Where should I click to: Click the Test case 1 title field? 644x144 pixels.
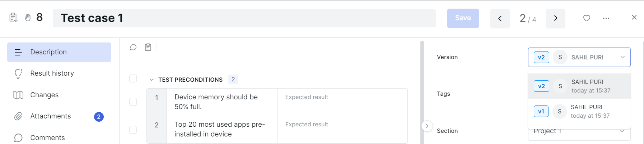(x=244, y=18)
